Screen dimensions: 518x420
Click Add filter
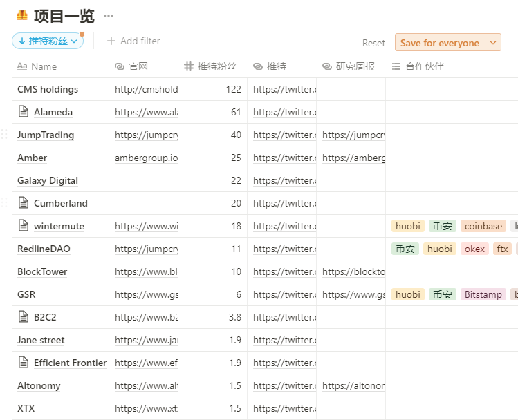click(x=133, y=41)
